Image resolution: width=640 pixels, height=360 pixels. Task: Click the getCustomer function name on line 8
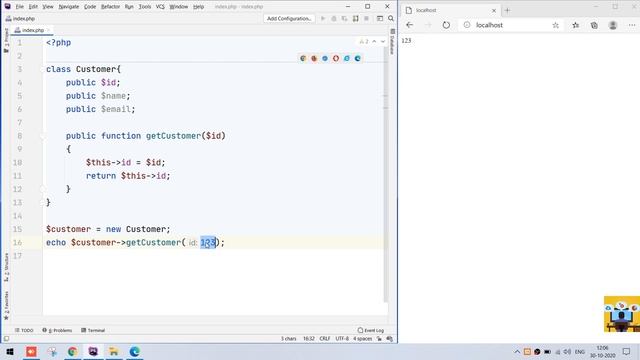(x=173, y=136)
